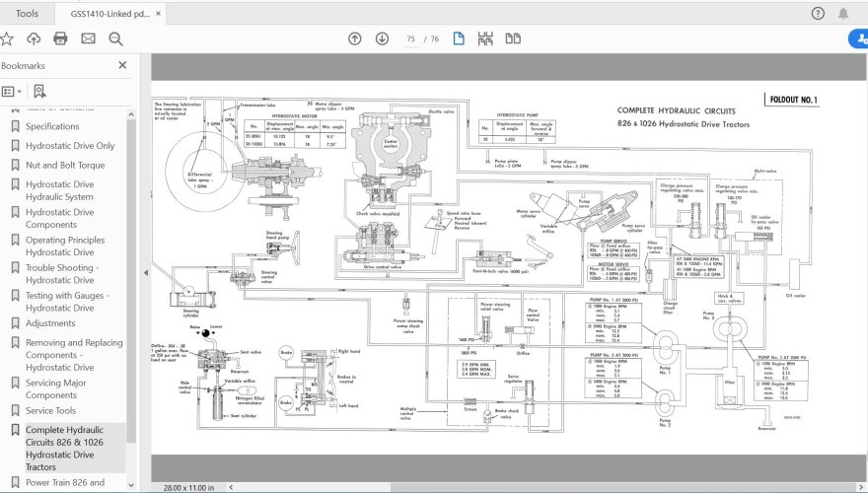This screenshot has height=493, width=868.
Task: Click bookmark icon beside Hydrostatic Drive Only
Action: click(16, 146)
